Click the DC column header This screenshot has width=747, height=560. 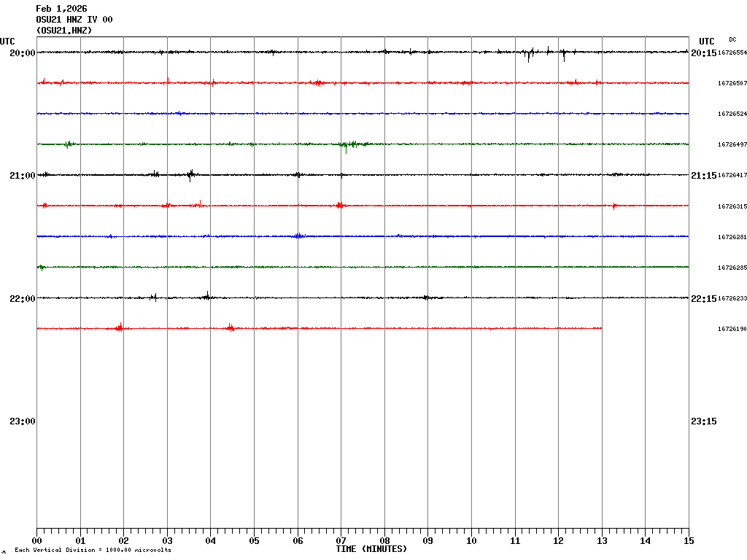click(732, 39)
